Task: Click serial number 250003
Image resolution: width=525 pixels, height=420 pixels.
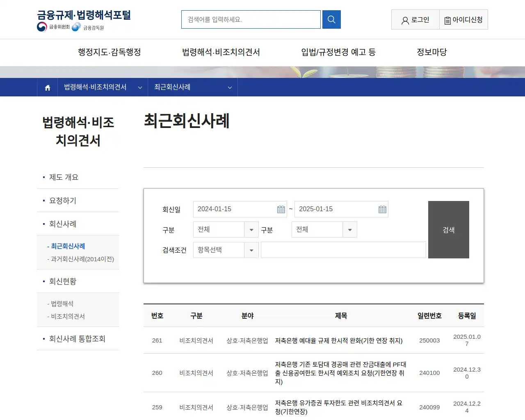Action: 429,340
